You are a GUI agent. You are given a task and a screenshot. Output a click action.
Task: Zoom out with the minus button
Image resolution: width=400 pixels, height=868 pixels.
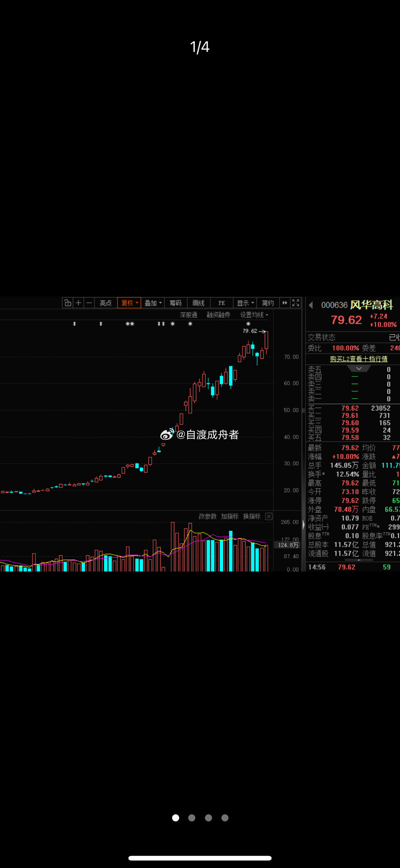pyautogui.click(x=89, y=303)
